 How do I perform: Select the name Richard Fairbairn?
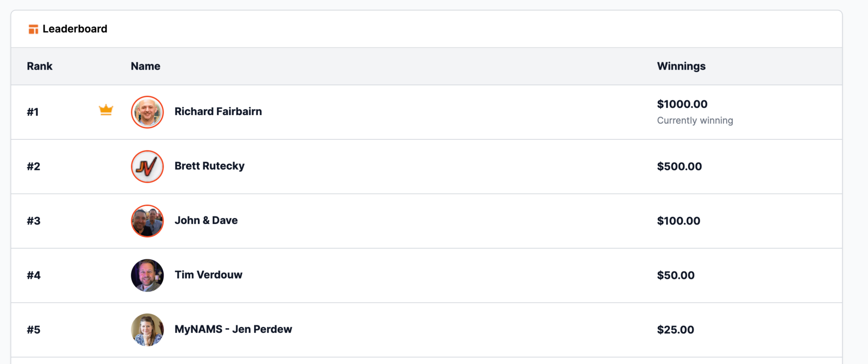(218, 112)
